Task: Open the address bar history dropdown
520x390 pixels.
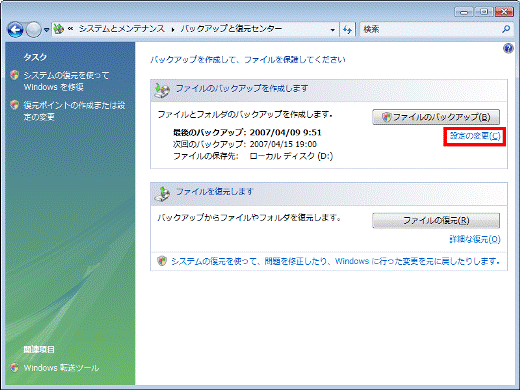Action: 332,30
